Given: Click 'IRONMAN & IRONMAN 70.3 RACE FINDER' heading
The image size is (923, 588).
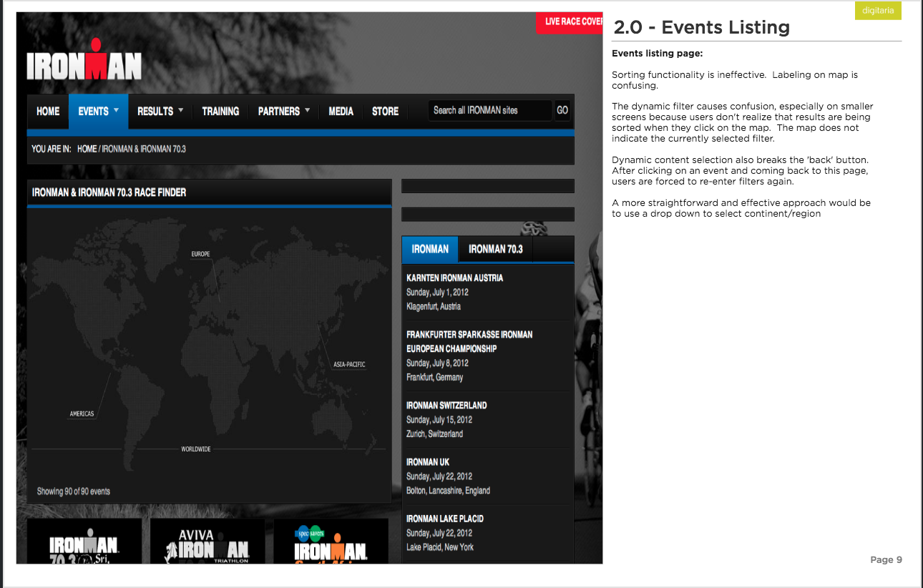Looking at the screenshot, I should (109, 192).
